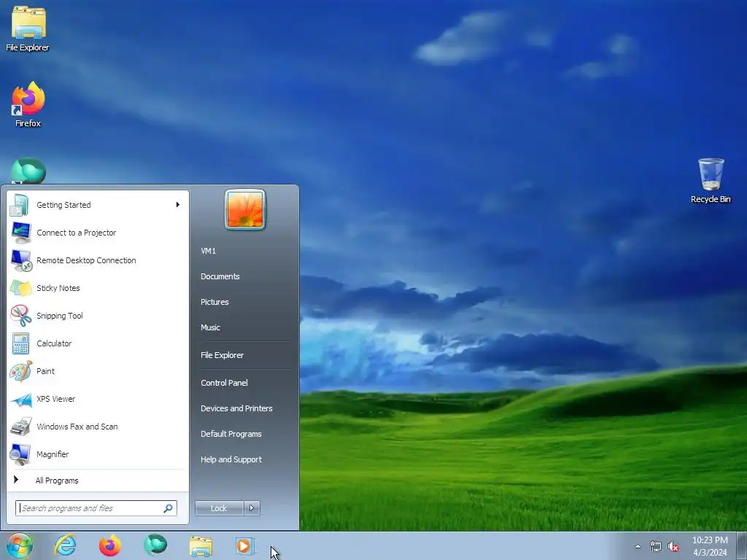
Task: Launch Remote Desktop Connection via its icon
Action: click(x=20, y=260)
